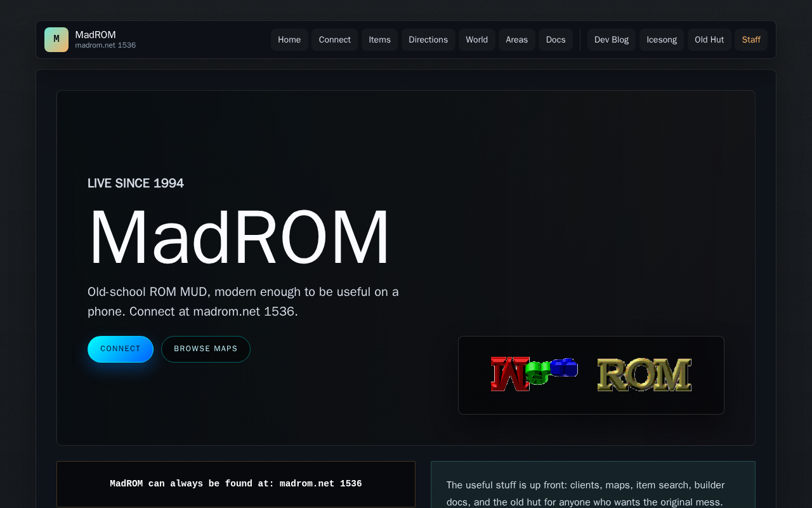The image size is (812, 508).
Task: Open the Icesong link
Action: pos(662,39)
